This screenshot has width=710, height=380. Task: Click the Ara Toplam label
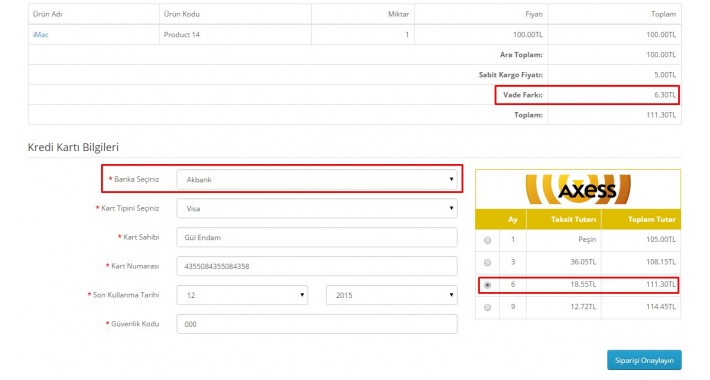click(x=521, y=55)
